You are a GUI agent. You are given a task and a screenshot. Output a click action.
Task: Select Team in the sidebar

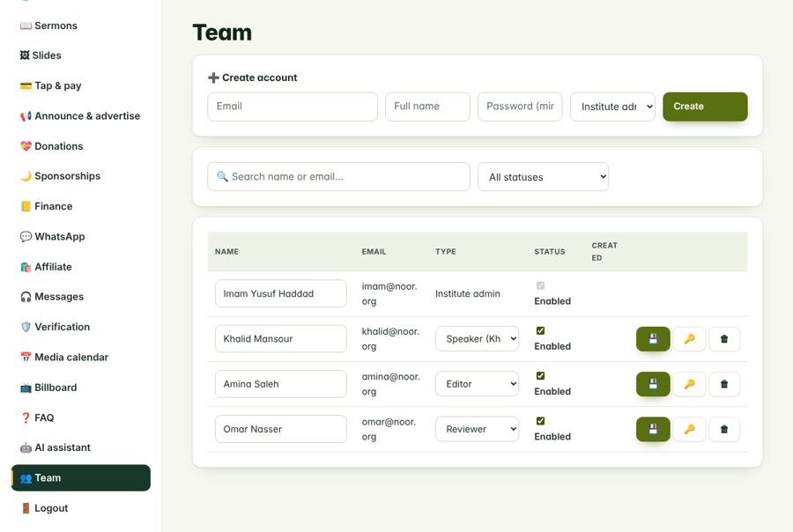pyautogui.click(x=81, y=478)
